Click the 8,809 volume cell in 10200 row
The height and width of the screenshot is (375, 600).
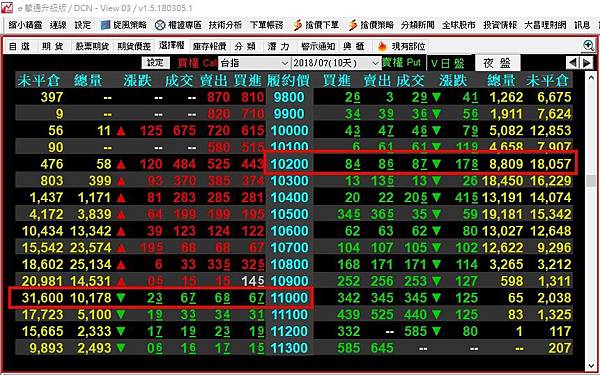[x=506, y=164]
